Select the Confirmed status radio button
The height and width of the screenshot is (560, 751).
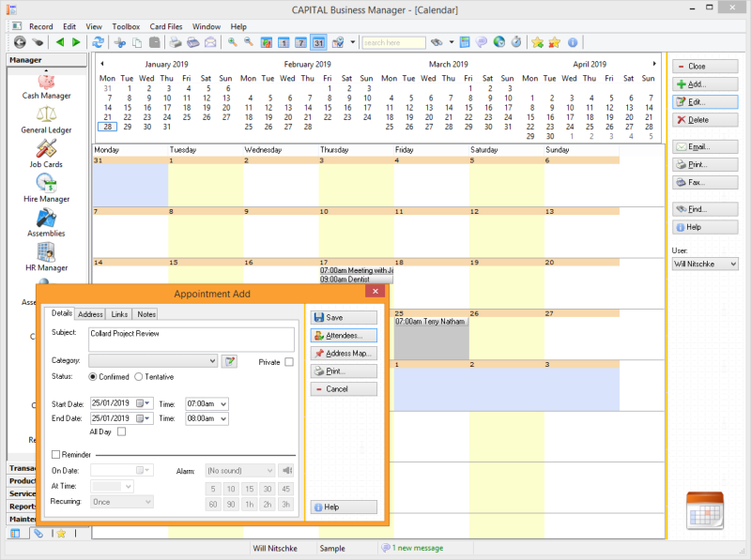pos(93,377)
